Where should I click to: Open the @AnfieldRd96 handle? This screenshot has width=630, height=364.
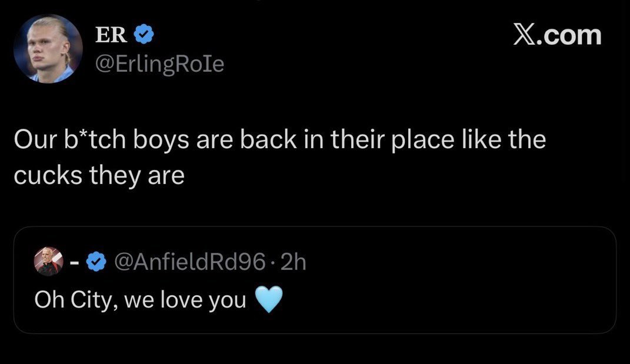(189, 262)
